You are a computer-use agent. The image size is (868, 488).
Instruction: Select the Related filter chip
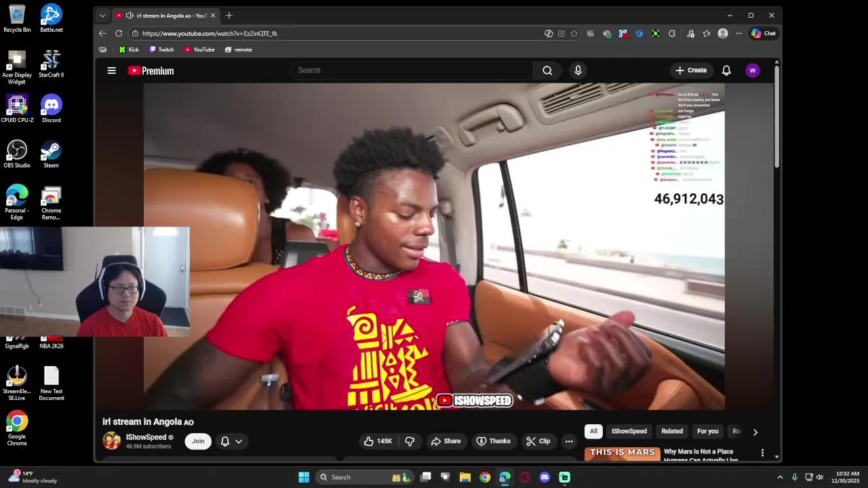672,431
